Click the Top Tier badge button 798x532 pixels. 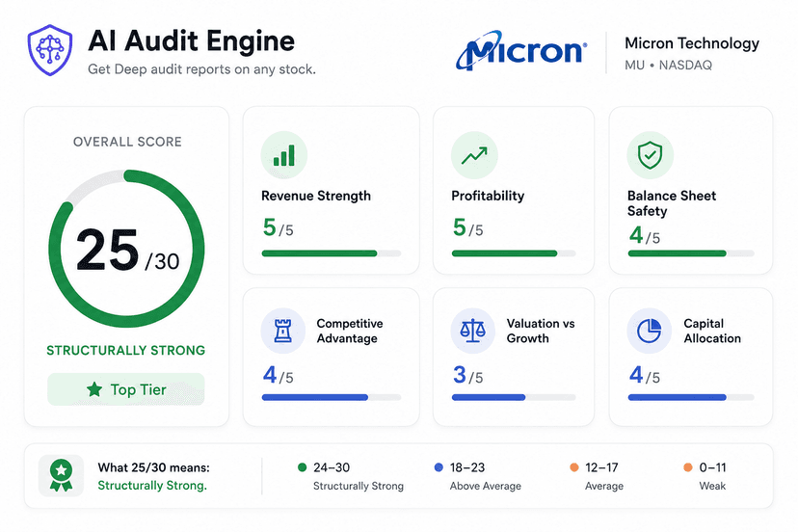click(126, 389)
